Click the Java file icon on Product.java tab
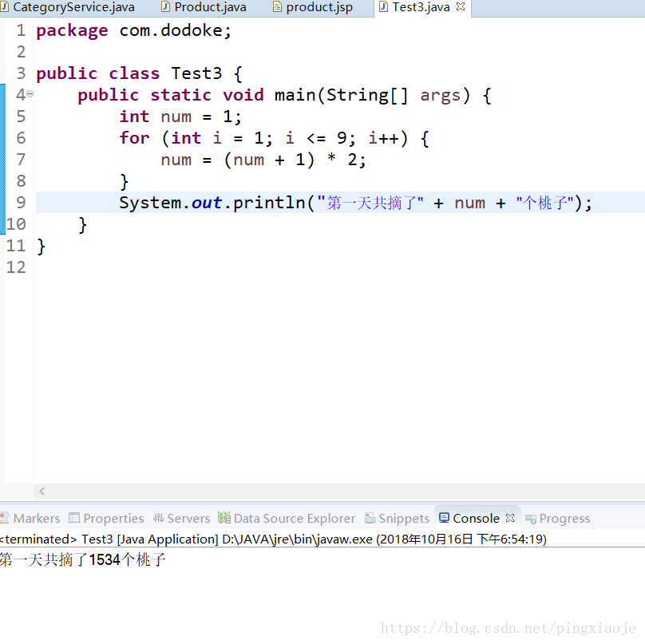The height and width of the screenshot is (644, 645). point(165,7)
